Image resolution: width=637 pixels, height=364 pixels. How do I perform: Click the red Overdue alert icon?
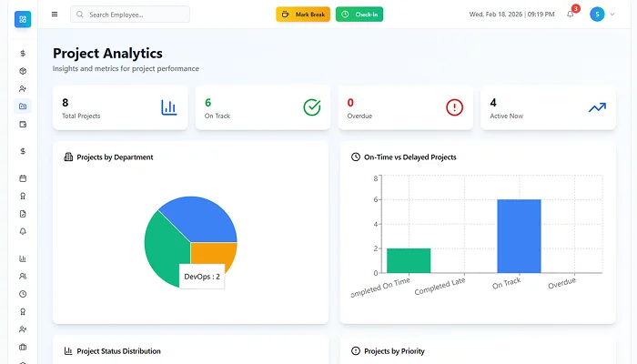[x=454, y=107]
